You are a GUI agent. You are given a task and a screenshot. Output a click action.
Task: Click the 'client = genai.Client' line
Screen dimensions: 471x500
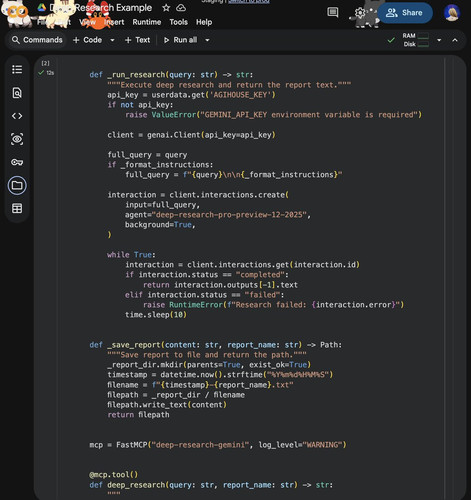click(191, 135)
